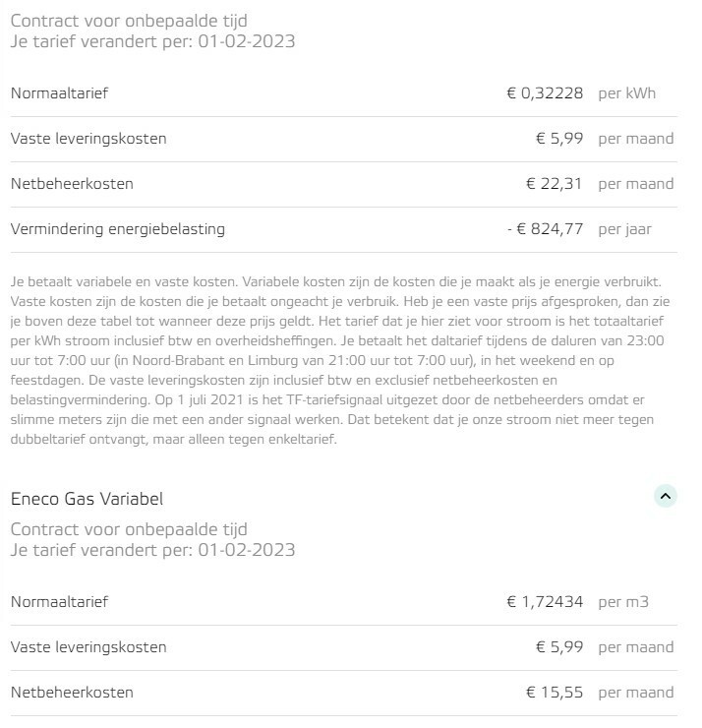The width and height of the screenshot is (702, 728).
Task: Click Vaste leveringskosten label in the gas section
Action: point(88,647)
